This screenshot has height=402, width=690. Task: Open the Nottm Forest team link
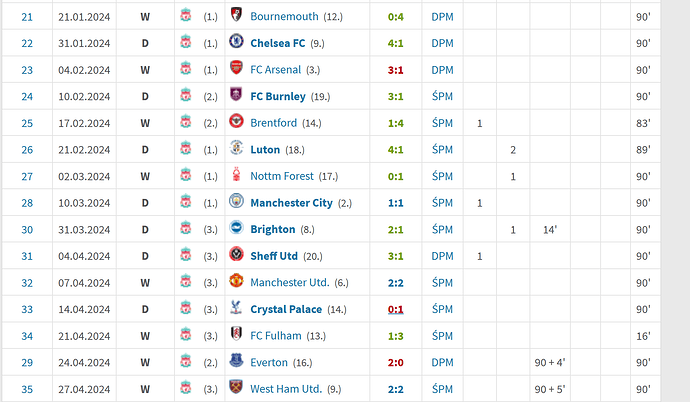(x=282, y=176)
